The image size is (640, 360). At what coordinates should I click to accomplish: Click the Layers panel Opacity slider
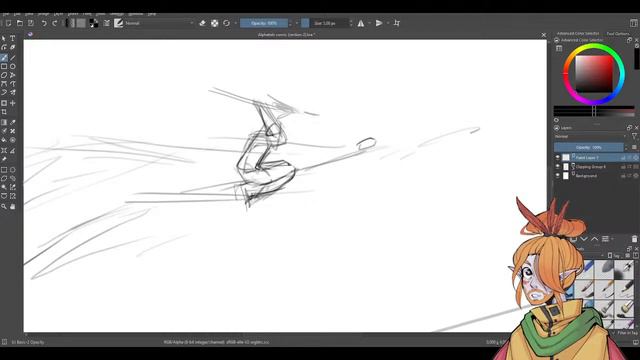(589, 147)
